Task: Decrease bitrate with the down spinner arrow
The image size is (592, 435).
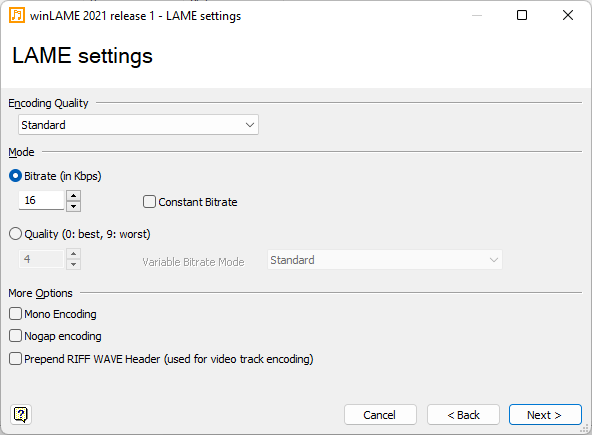Action: click(74, 206)
